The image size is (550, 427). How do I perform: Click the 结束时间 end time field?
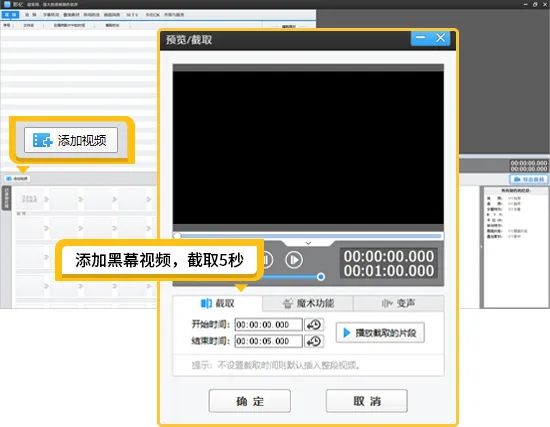(x=268, y=341)
